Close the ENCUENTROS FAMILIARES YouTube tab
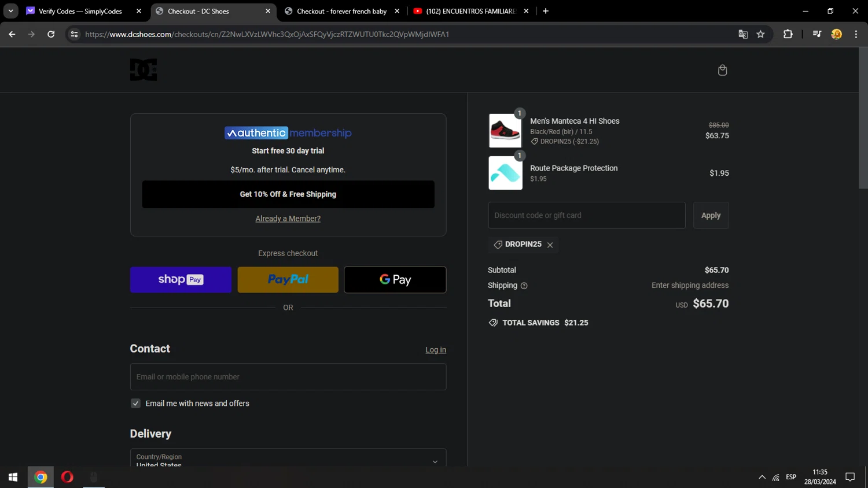 point(526,11)
